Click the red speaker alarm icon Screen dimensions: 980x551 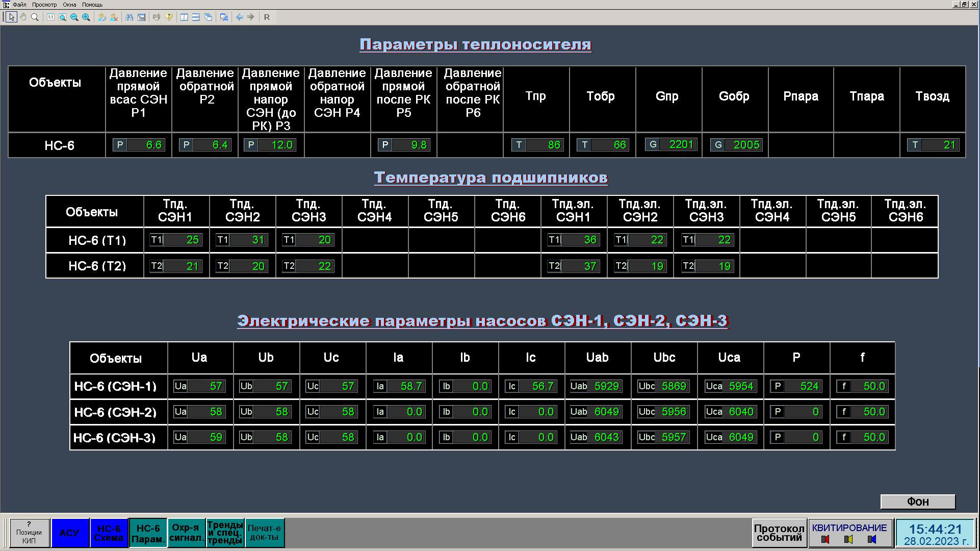pyautogui.click(x=826, y=539)
